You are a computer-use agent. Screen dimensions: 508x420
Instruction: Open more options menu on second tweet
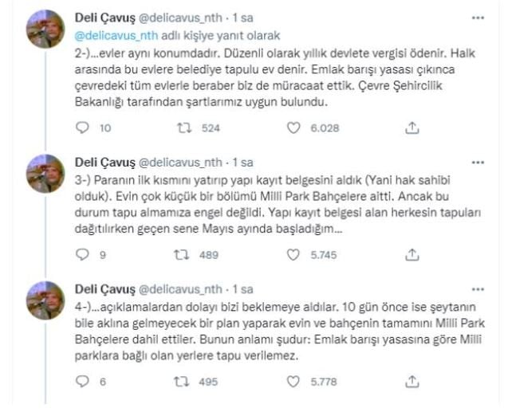pyautogui.click(x=477, y=162)
